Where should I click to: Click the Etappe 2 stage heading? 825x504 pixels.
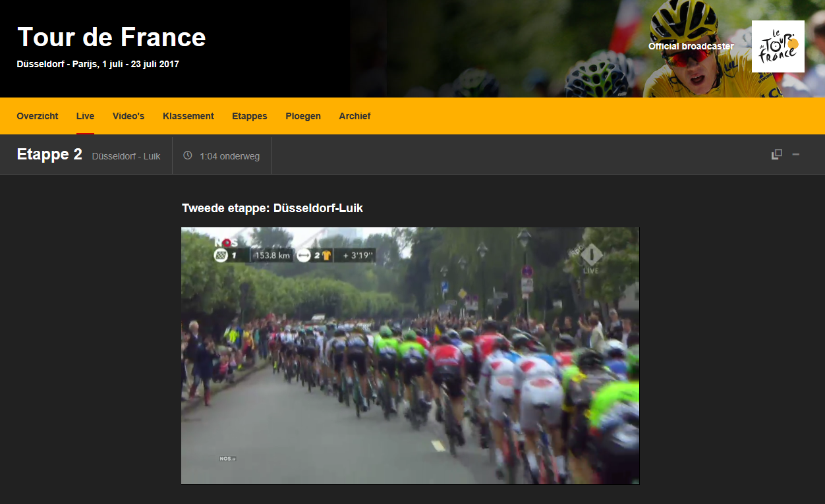tap(49, 155)
